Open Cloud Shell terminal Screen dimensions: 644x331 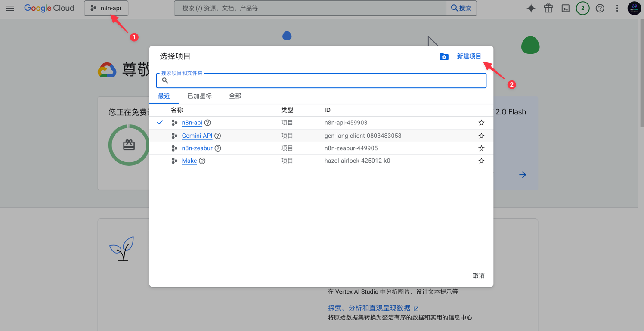click(x=565, y=8)
